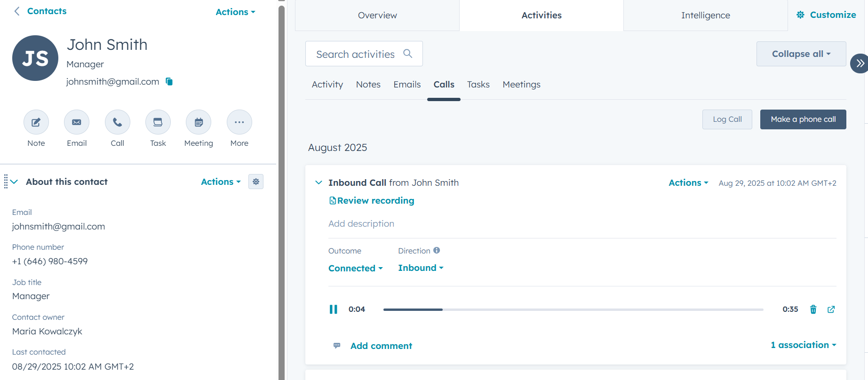The width and height of the screenshot is (868, 380).
Task: Delete recording using trash icon
Action: point(813,309)
